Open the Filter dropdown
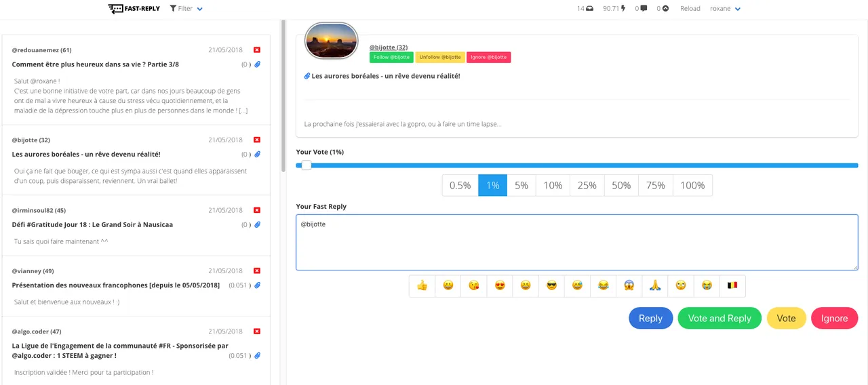 click(x=186, y=9)
